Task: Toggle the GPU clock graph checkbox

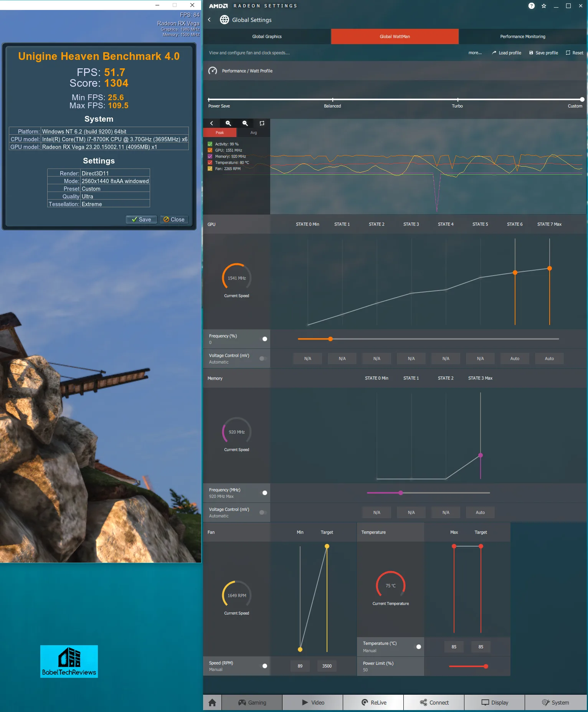Action: point(210,150)
